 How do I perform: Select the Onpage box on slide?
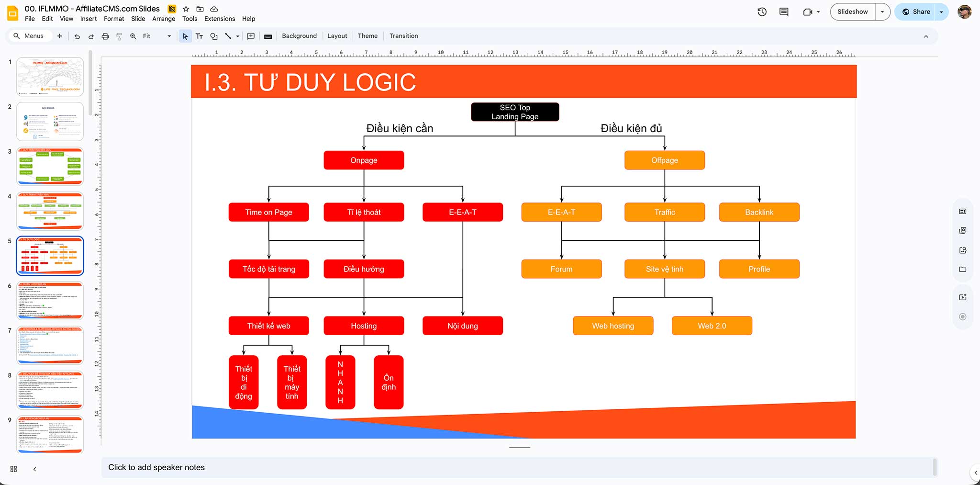(x=364, y=160)
